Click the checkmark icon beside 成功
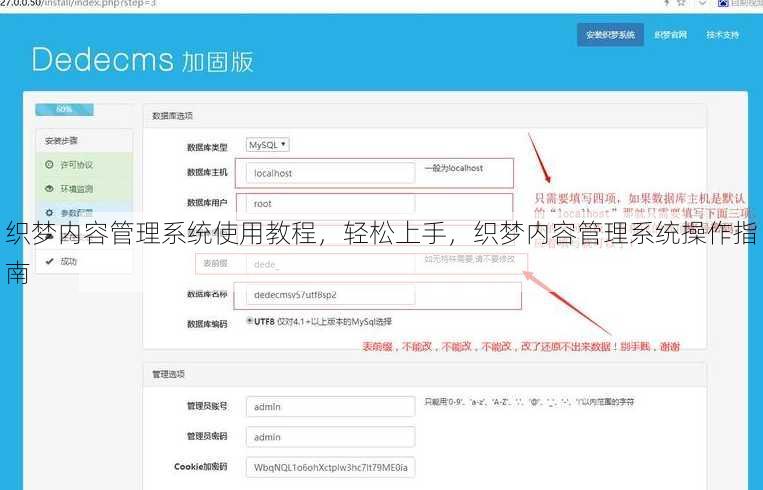The height and width of the screenshot is (490, 763). pos(49,261)
